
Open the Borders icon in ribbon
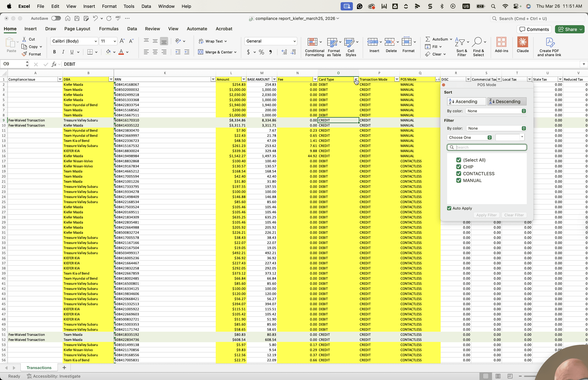pyautogui.click(x=90, y=52)
